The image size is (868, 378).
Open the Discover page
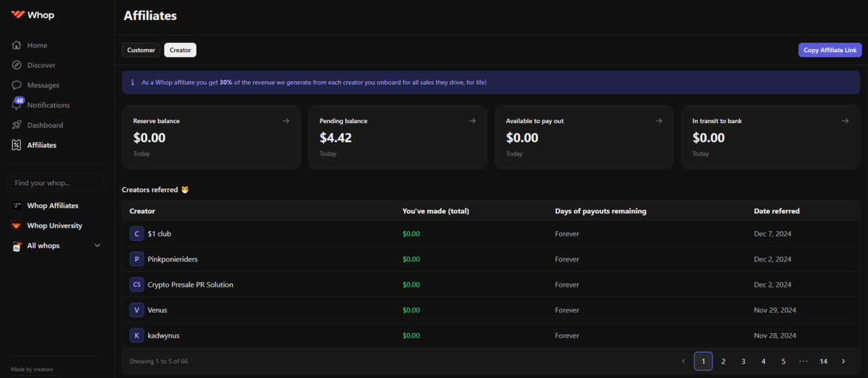pos(41,65)
